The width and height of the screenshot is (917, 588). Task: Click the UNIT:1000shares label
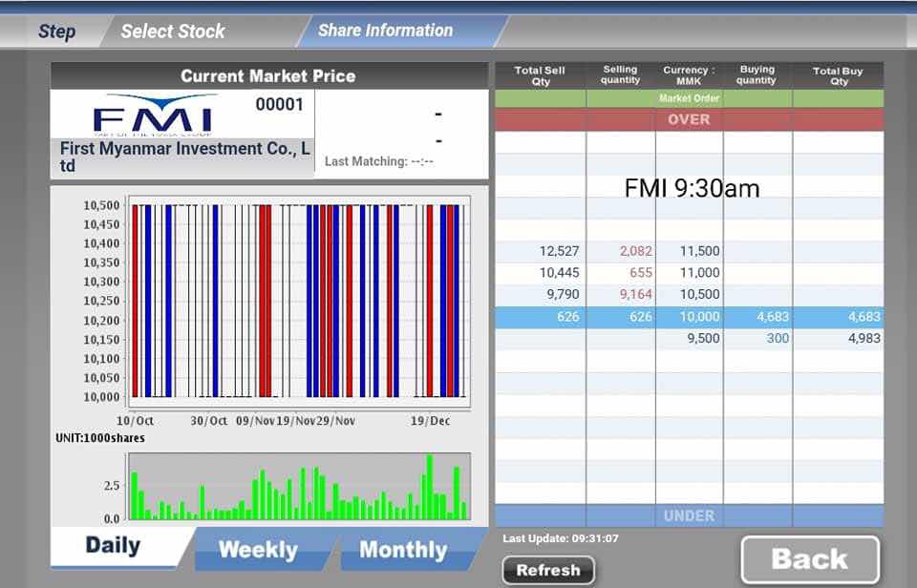[x=100, y=438]
